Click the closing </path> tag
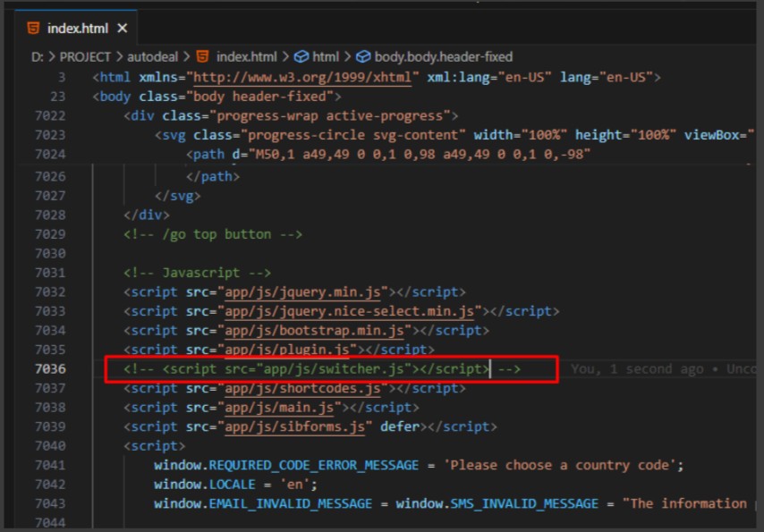 click(212, 176)
